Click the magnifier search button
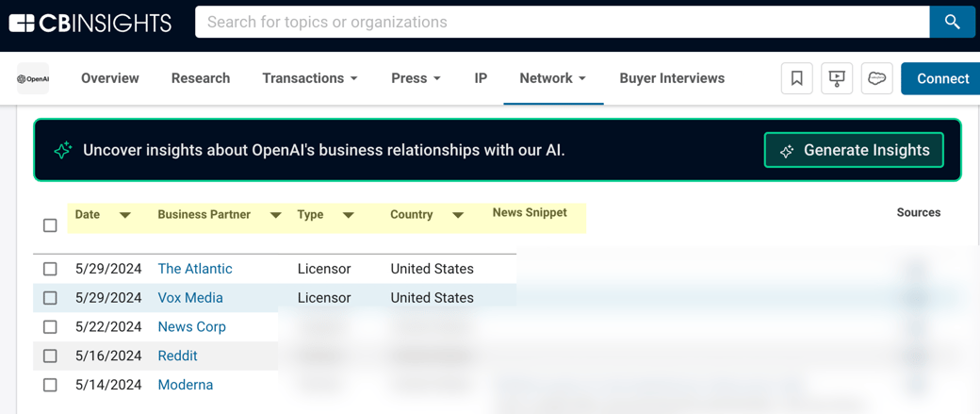This screenshot has height=414, width=980. pos(952,23)
